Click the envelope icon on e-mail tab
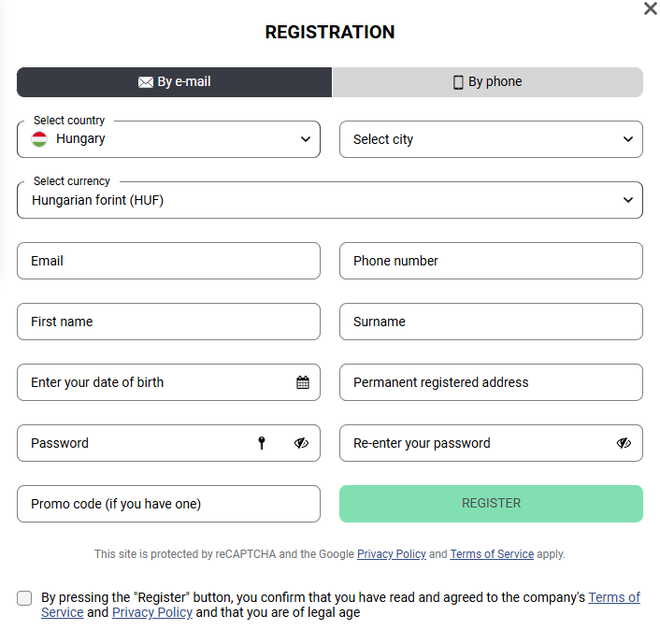 point(146,82)
